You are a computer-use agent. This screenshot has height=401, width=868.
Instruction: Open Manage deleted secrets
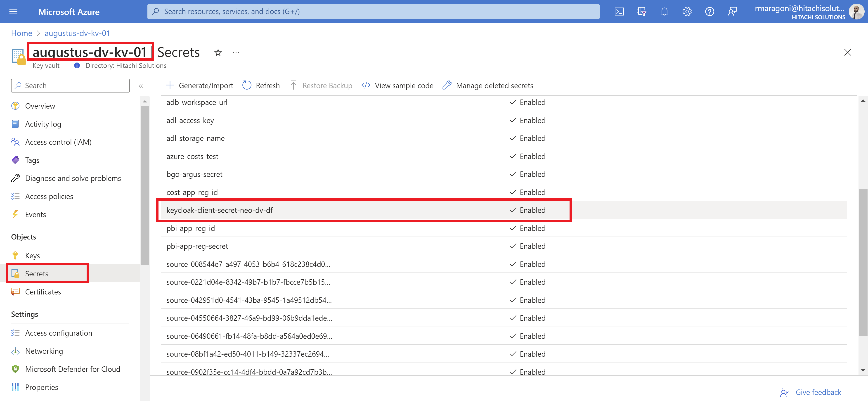[488, 85]
